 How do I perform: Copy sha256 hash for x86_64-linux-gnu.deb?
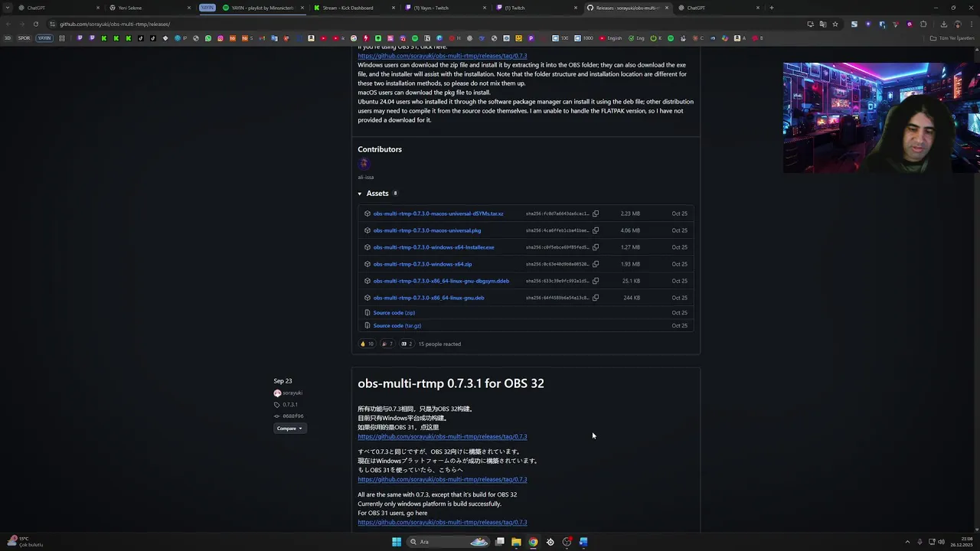tap(596, 298)
